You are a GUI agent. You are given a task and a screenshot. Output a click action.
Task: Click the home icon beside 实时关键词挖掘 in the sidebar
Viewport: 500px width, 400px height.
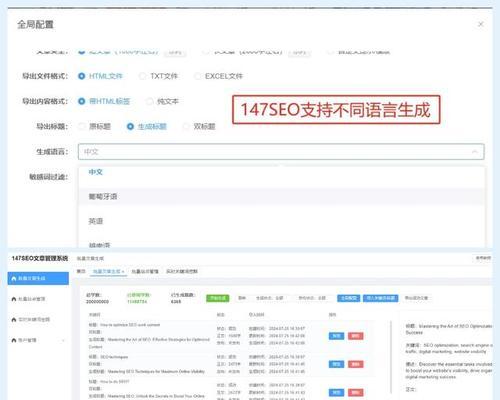click(14, 320)
